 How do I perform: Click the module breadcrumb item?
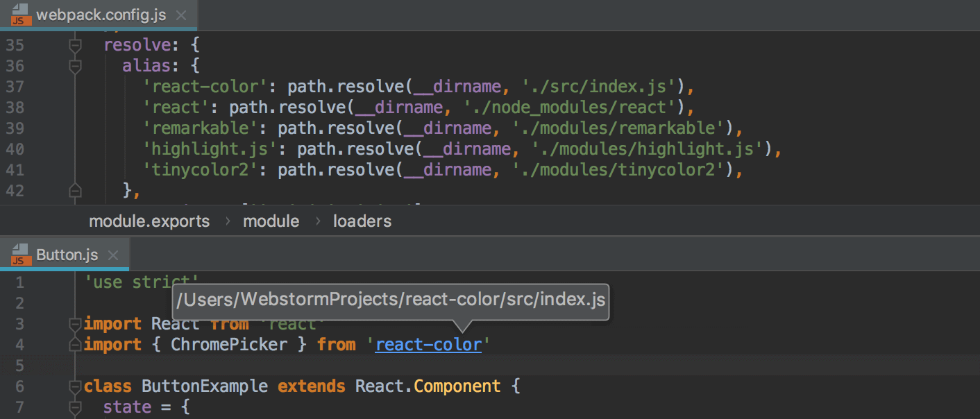click(271, 221)
